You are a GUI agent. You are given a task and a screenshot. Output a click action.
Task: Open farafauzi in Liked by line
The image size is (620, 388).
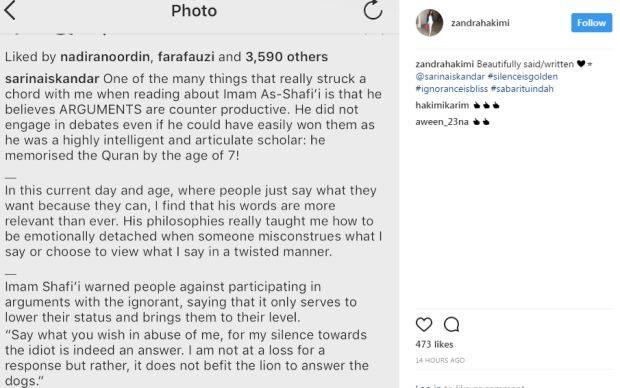coord(186,57)
